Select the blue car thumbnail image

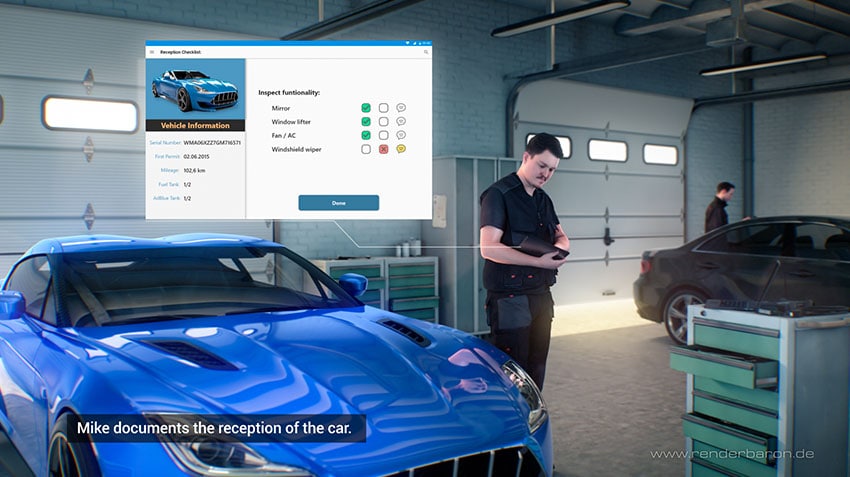[x=195, y=89]
